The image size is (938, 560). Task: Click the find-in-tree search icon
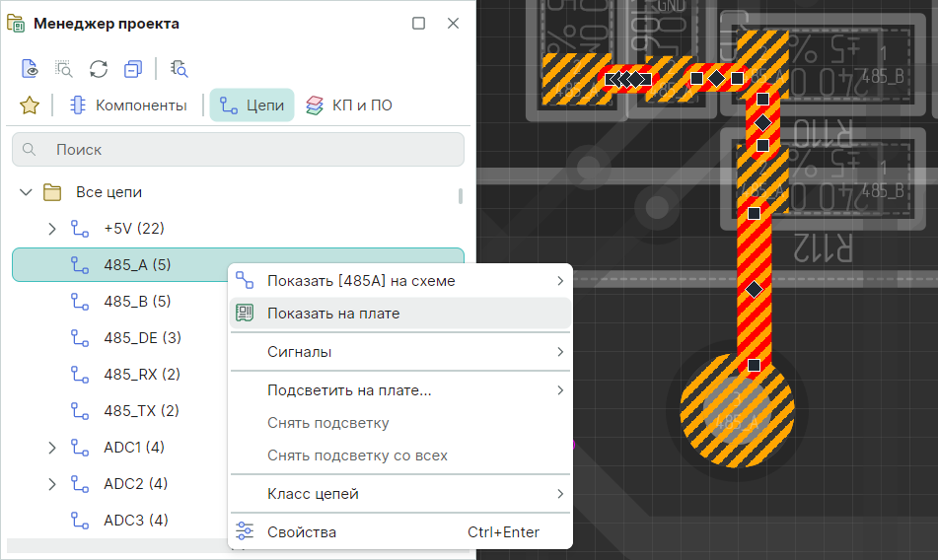(179, 69)
